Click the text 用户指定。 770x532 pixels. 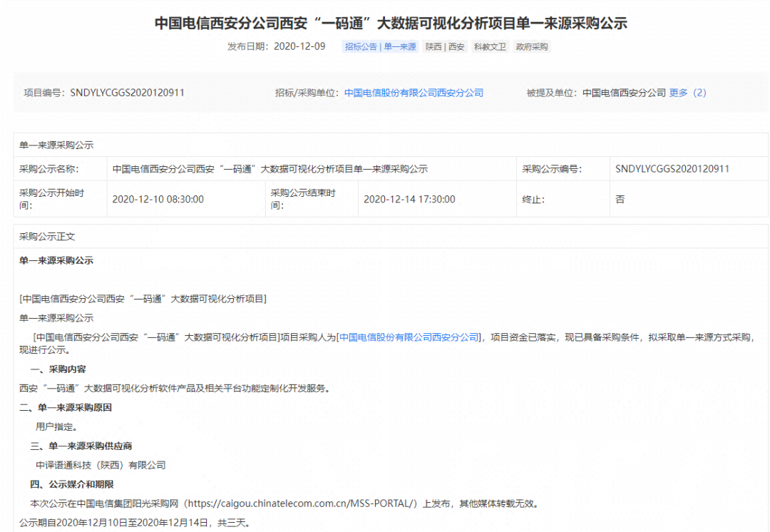click(x=56, y=427)
